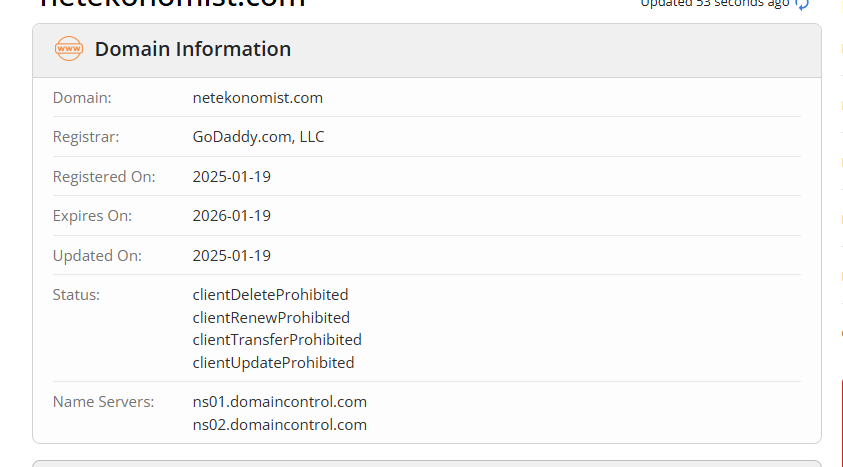Click the Expires On field label
This screenshot has width=843, height=467.
pyautogui.click(x=92, y=215)
